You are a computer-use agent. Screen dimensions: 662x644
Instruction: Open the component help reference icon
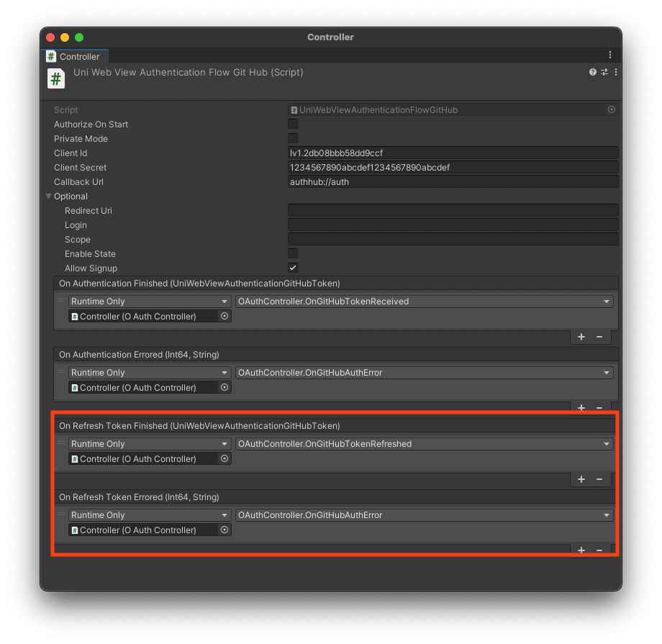[x=593, y=72]
